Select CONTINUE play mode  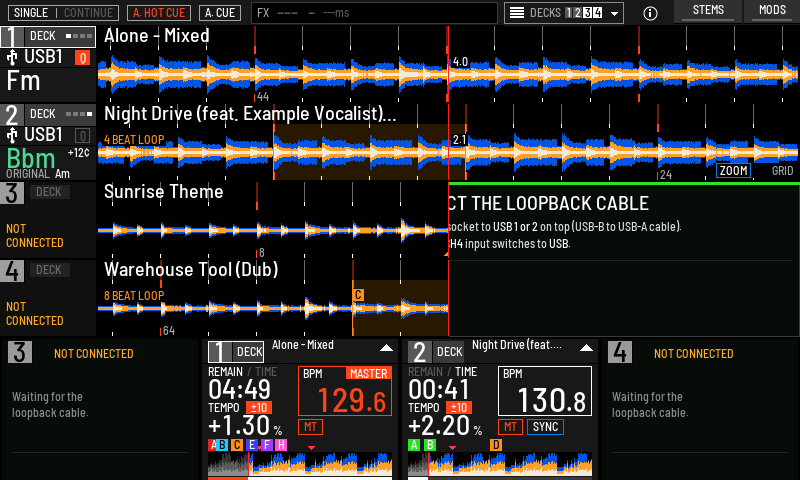pyautogui.click(x=88, y=13)
